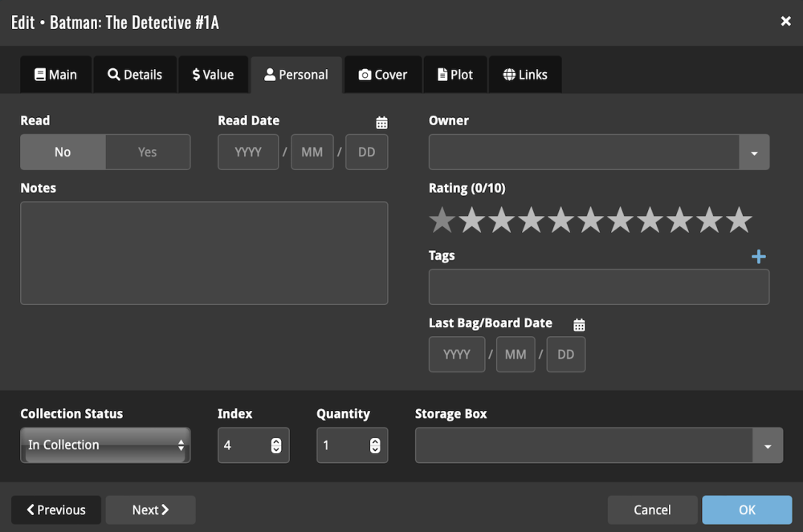The width and height of the screenshot is (803, 532).
Task: Click the Read Date YYYY field
Action: [x=248, y=152]
